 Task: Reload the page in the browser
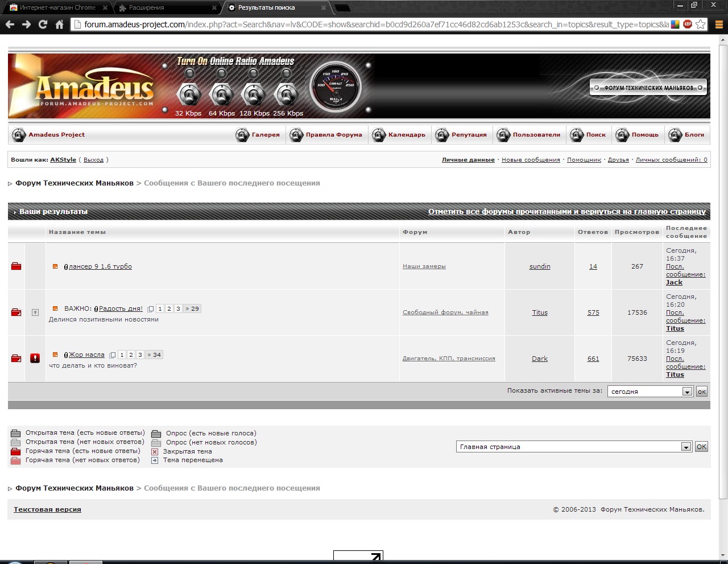coord(43,24)
